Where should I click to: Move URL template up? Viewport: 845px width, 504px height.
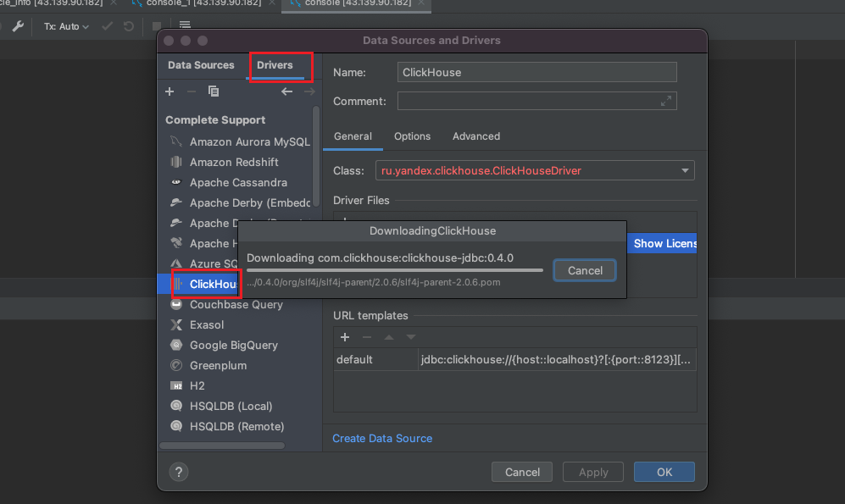tap(389, 338)
